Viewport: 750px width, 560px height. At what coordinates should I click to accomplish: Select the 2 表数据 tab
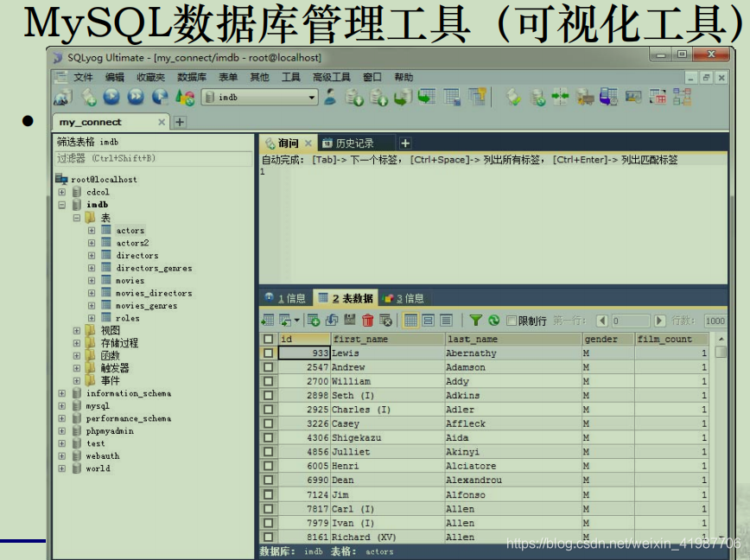346,298
